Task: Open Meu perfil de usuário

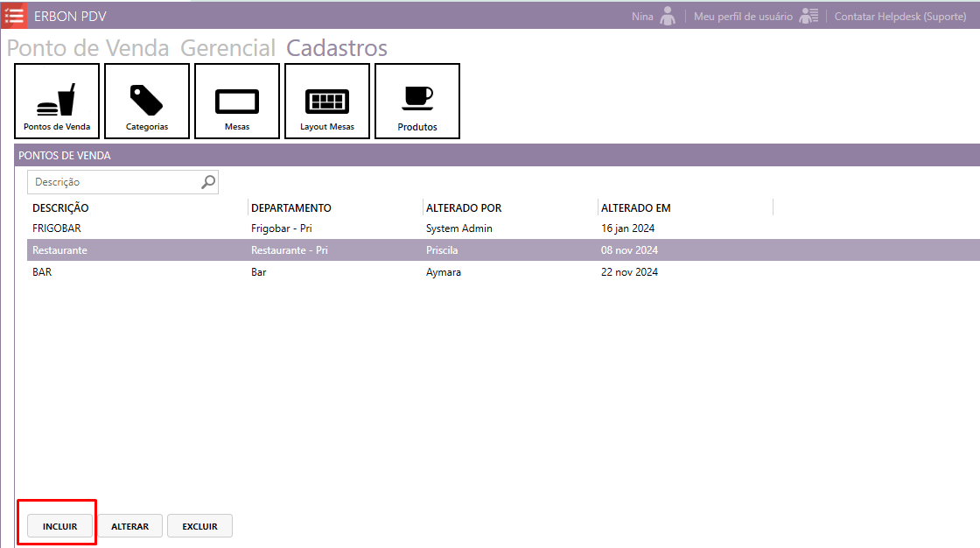Action: [743, 17]
